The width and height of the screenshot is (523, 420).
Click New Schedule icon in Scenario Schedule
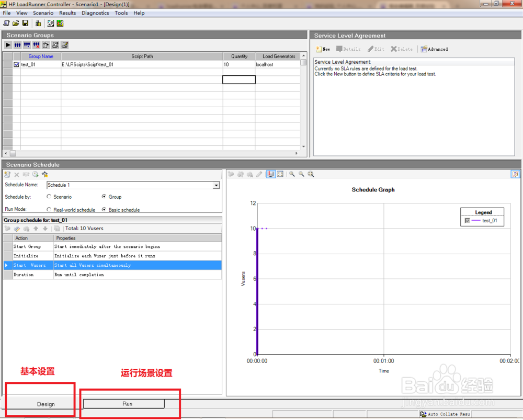pyautogui.click(x=7, y=175)
